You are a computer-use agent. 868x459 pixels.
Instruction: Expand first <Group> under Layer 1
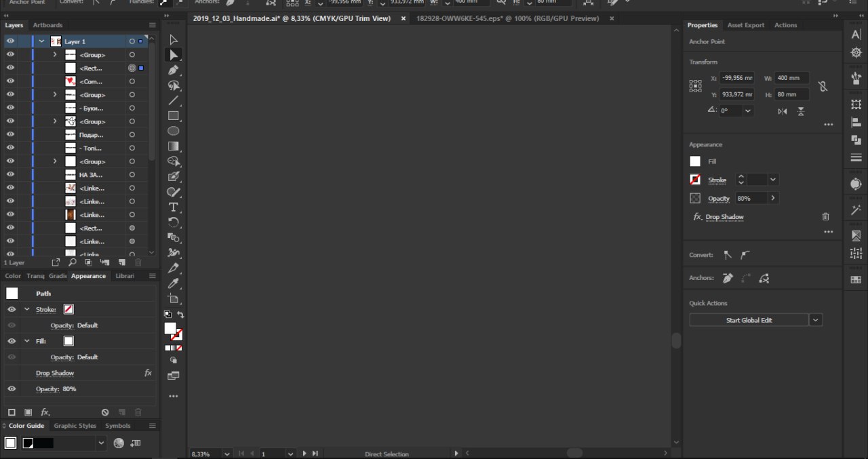click(55, 54)
